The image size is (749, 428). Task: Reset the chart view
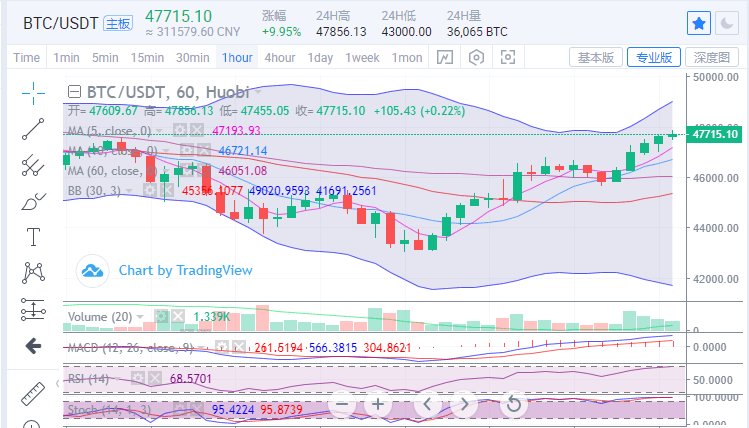point(514,404)
